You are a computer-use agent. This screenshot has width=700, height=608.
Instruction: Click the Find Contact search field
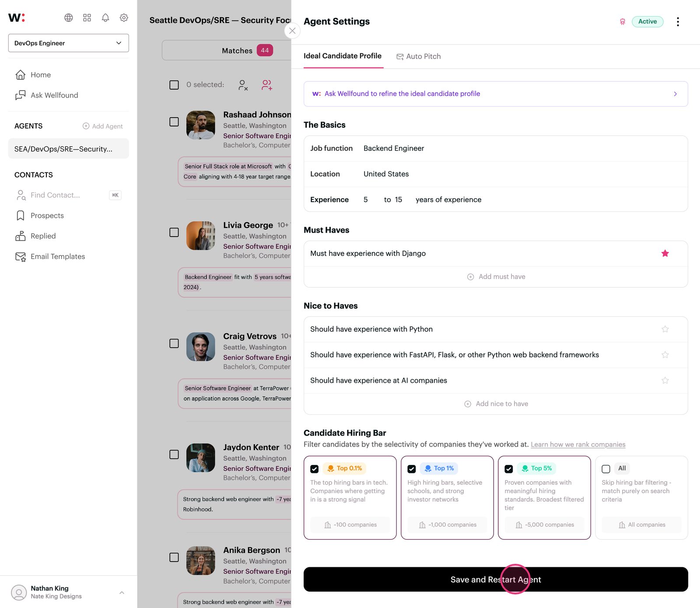coord(69,195)
